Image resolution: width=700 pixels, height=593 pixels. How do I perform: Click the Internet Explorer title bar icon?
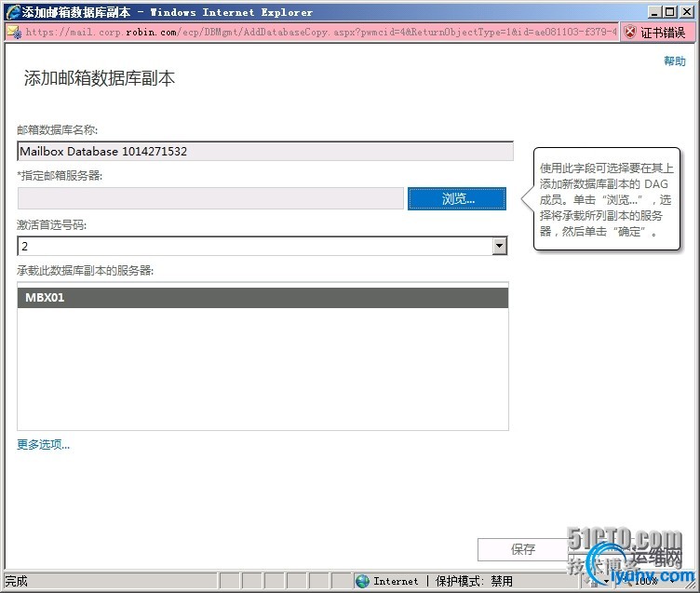pyautogui.click(x=13, y=12)
